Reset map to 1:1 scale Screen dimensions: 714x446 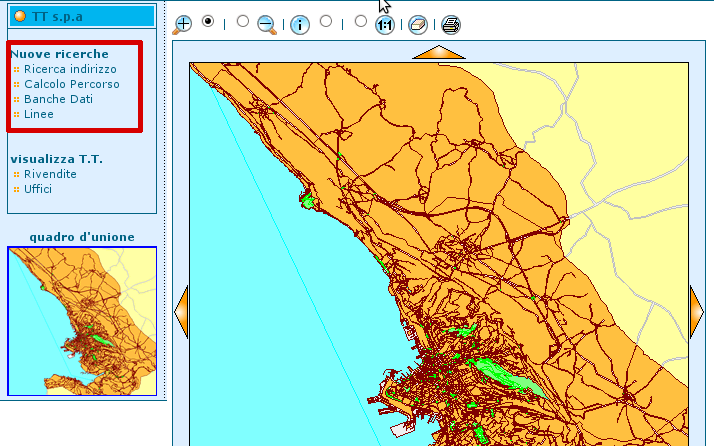click(x=384, y=24)
